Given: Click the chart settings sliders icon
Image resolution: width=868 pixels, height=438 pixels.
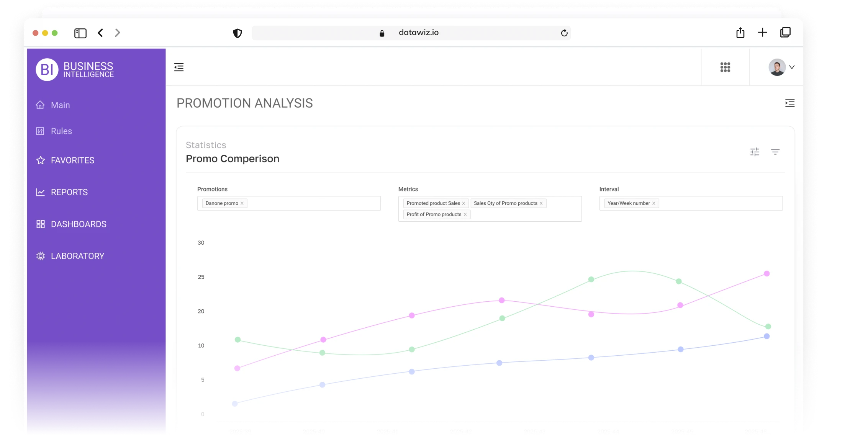Looking at the screenshot, I should point(755,152).
